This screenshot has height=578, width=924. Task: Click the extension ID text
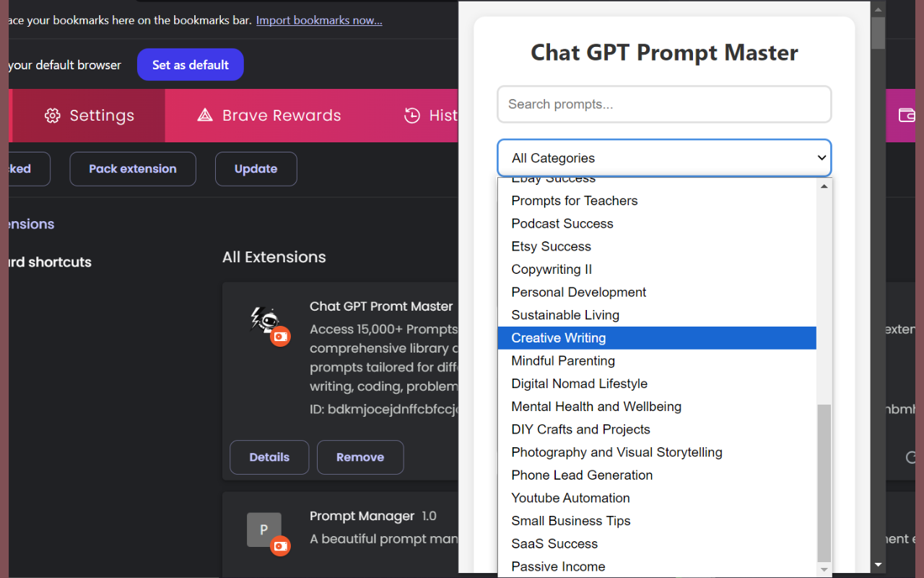tap(384, 410)
